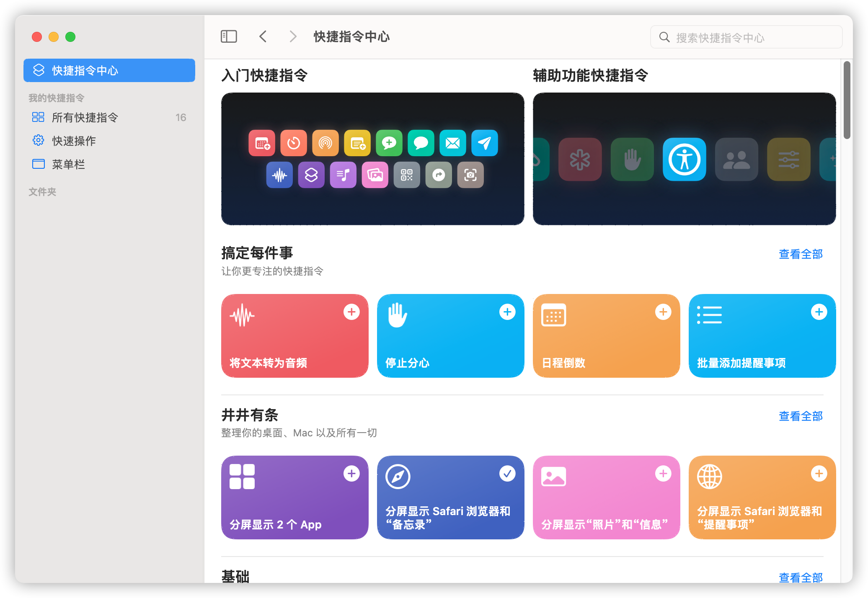Click the grid icon next to 所有快捷指令
The width and height of the screenshot is (868, 598).
(38, 117)
